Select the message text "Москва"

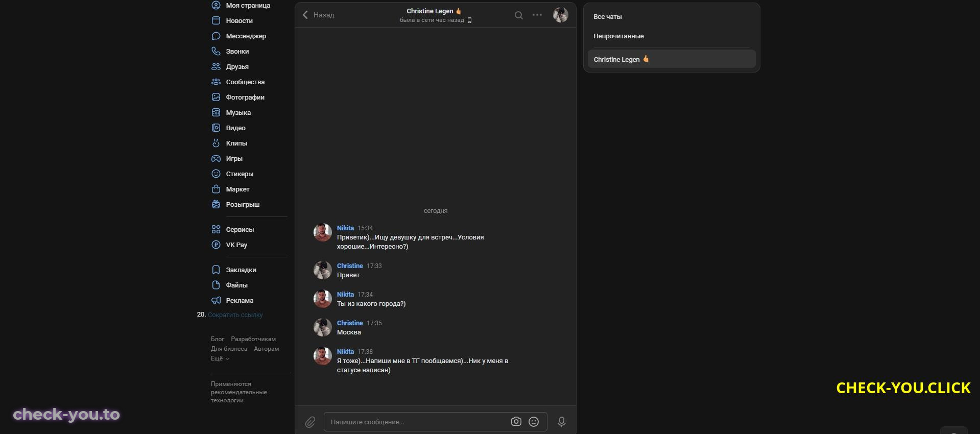point(349,332)
